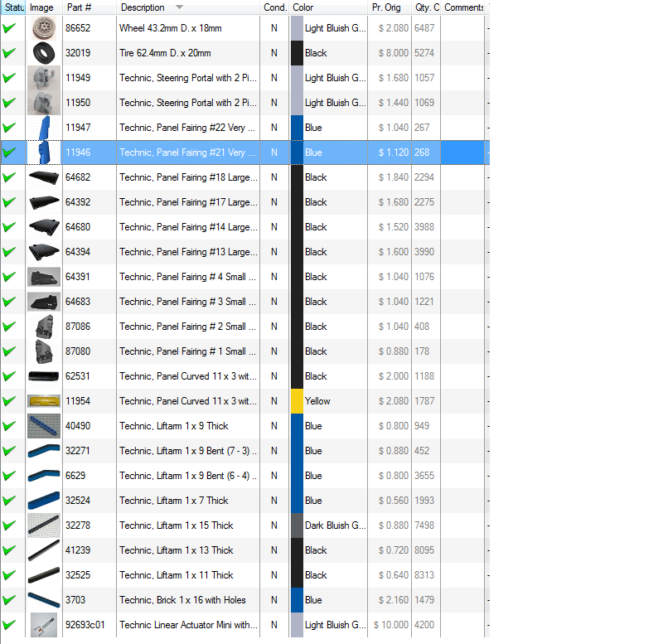Click 'Technic, Liftarm 1 x 7 Thick' description

(174, 501)
